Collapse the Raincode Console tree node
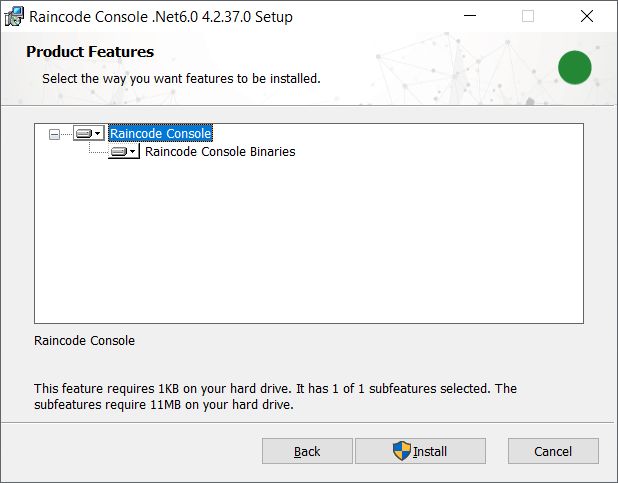Image resolution: width=618 pixels, height=483 pixels. [54, 134]
